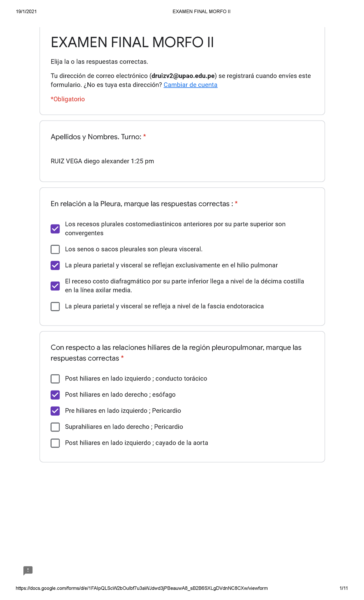364x600 pixels.
Task: Uncheck 'El receso costo diafragmático' option
Action: [x=55, y=286]
